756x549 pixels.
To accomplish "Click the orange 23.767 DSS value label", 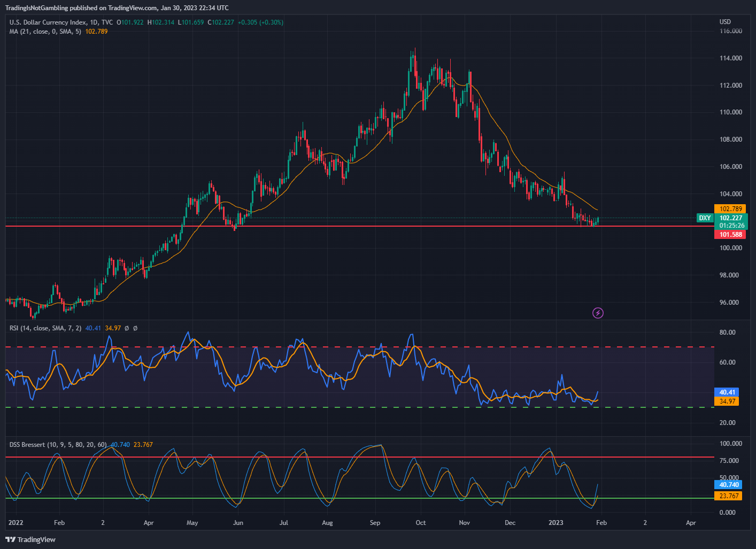I will 729,496.
